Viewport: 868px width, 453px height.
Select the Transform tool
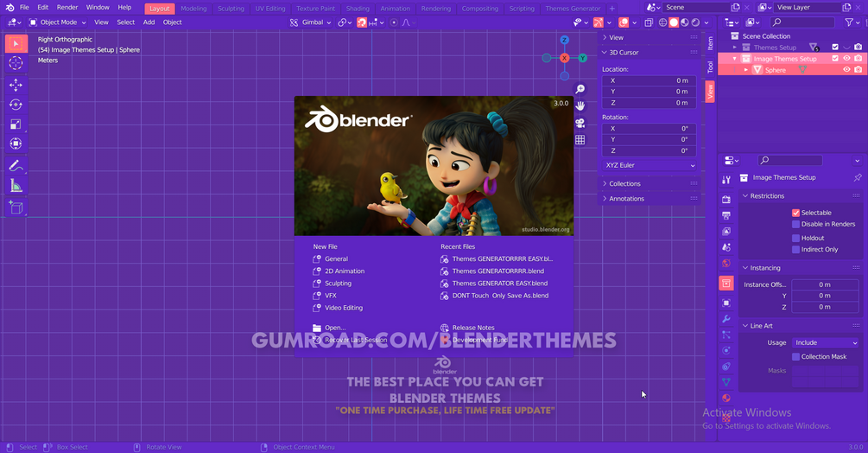pos(16,144)
